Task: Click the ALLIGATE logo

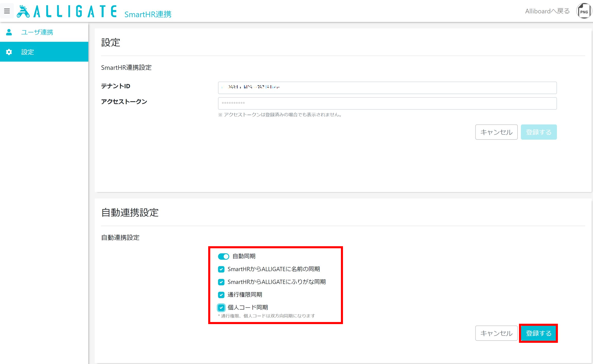Action: [x=67, y=11]
